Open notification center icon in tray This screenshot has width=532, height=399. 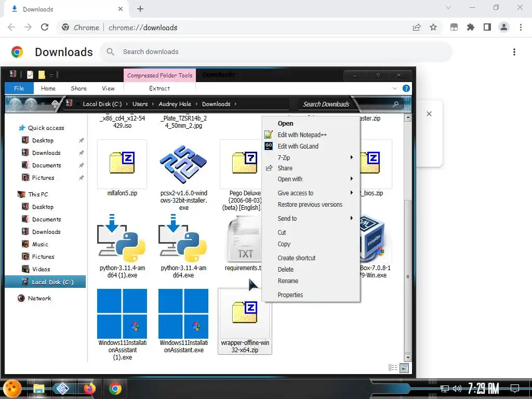[515, 389]
